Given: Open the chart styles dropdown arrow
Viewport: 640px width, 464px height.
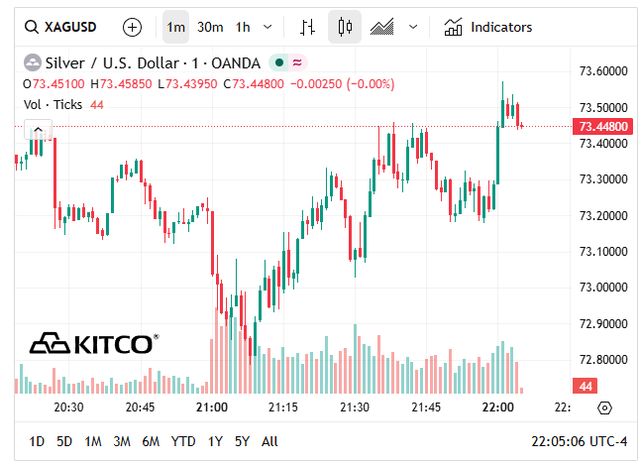Looking at the screenshot, I should (413, 27).
